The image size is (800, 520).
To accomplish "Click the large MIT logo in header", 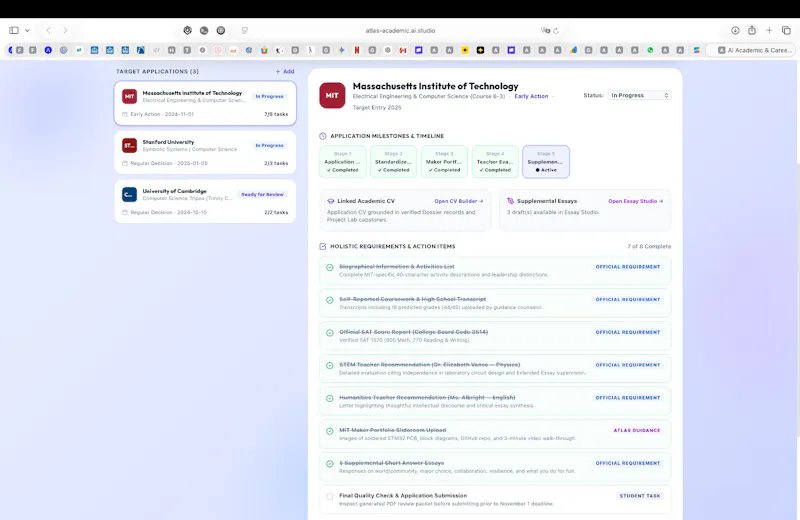I will tap(332, 95).
